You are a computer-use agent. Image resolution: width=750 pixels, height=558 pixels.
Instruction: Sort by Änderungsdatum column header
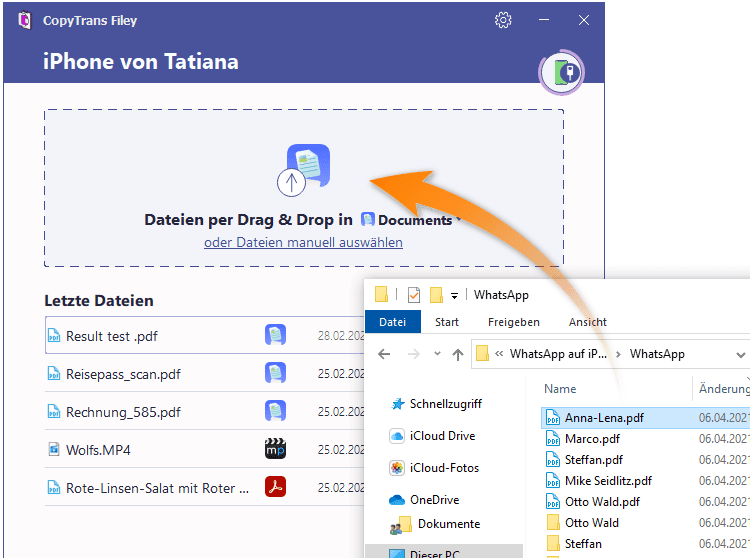(x=724, y=389)
